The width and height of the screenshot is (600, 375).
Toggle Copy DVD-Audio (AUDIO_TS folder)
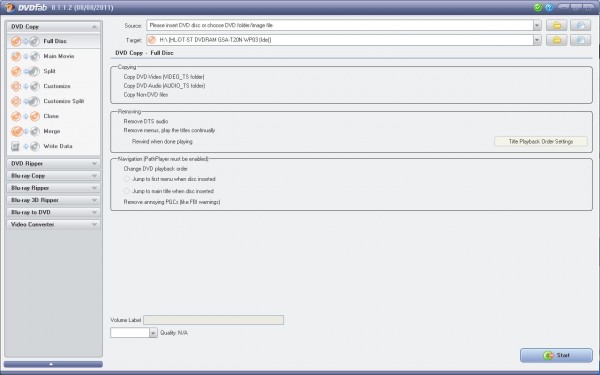click(x=164, y=86)
